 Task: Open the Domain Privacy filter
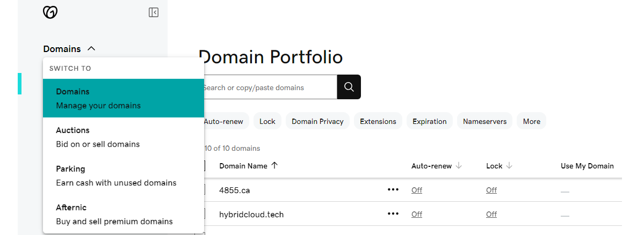[317, 121]
